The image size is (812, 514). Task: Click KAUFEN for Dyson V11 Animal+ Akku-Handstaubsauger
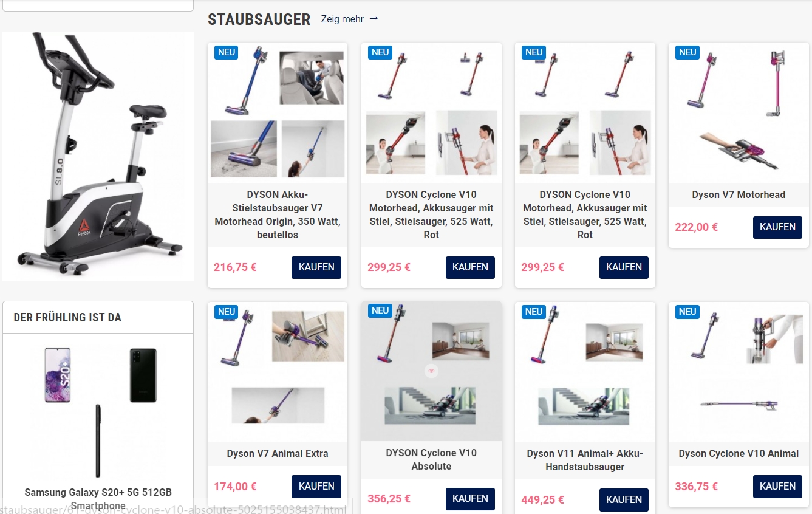(624, 500)
